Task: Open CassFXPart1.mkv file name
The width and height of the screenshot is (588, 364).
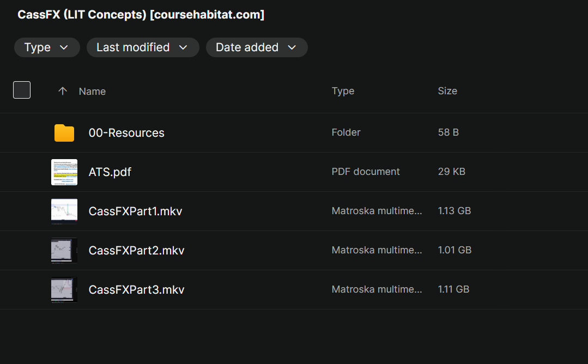Action: click(x=135, y=211)
